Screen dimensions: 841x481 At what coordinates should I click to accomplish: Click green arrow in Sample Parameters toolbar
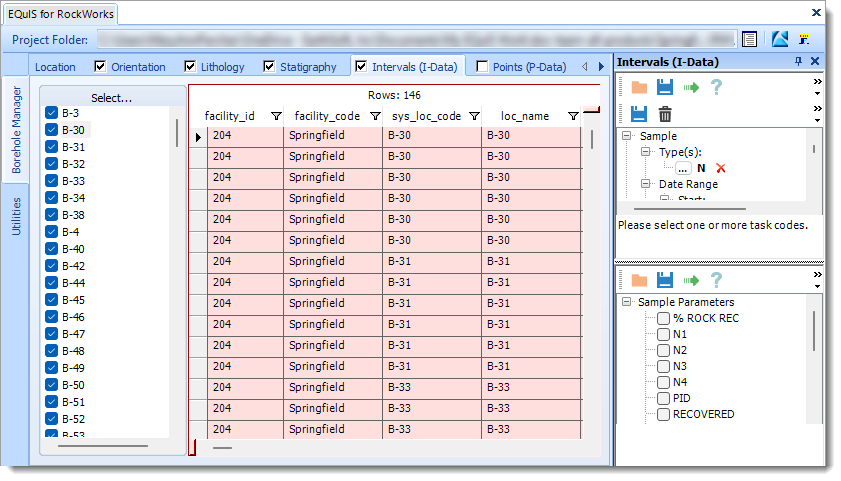[x=691, y=280]
